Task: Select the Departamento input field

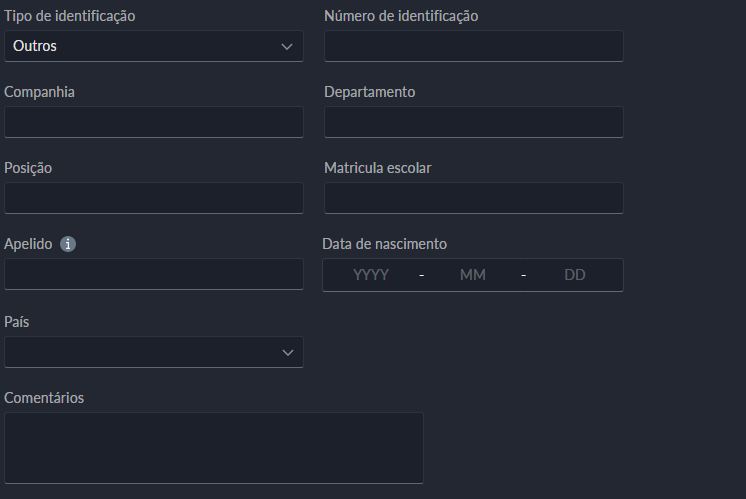Action: coord(473,122)
